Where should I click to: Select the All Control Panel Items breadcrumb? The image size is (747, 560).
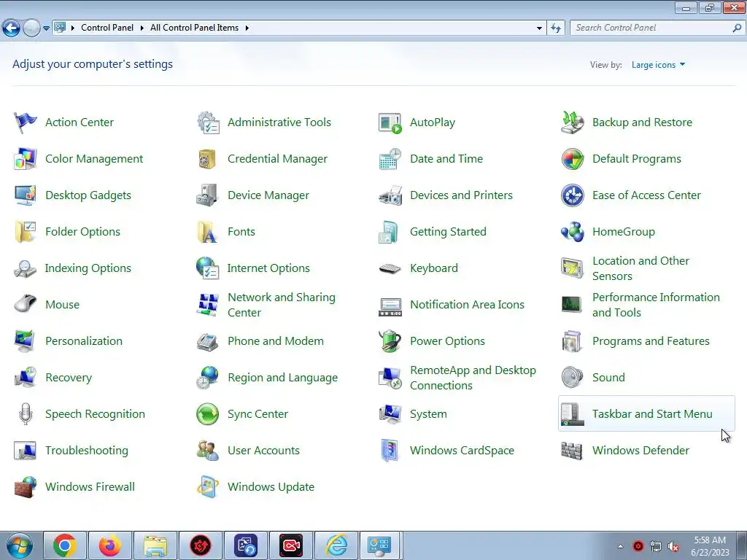pyautogui.click(x=194, y=28)
